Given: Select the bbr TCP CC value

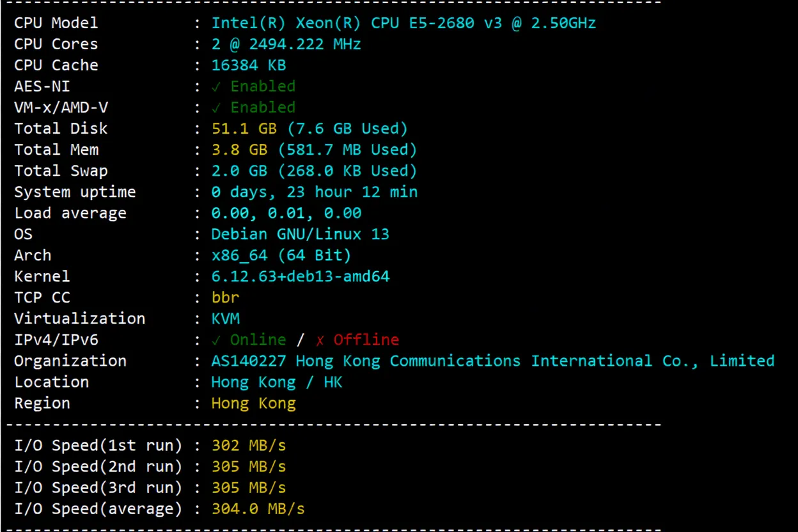Looking at the screenshot, I should tap(225, 297).
